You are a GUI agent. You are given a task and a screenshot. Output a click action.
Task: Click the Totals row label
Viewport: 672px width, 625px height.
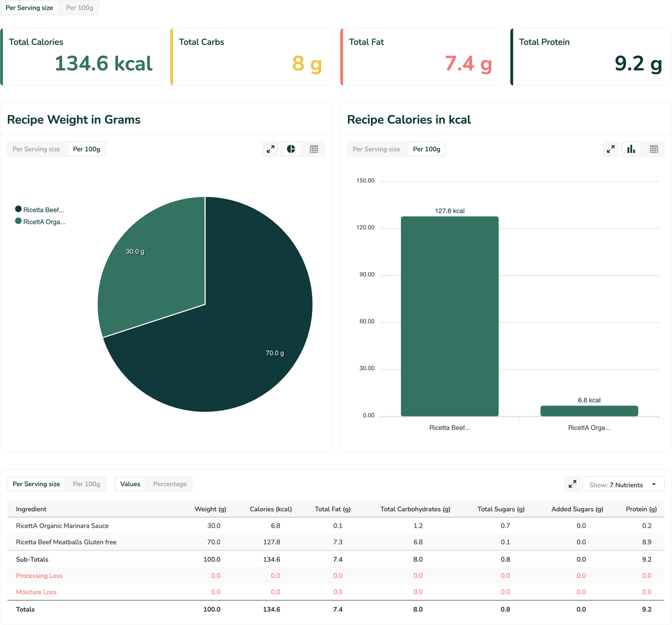(25, 609)
